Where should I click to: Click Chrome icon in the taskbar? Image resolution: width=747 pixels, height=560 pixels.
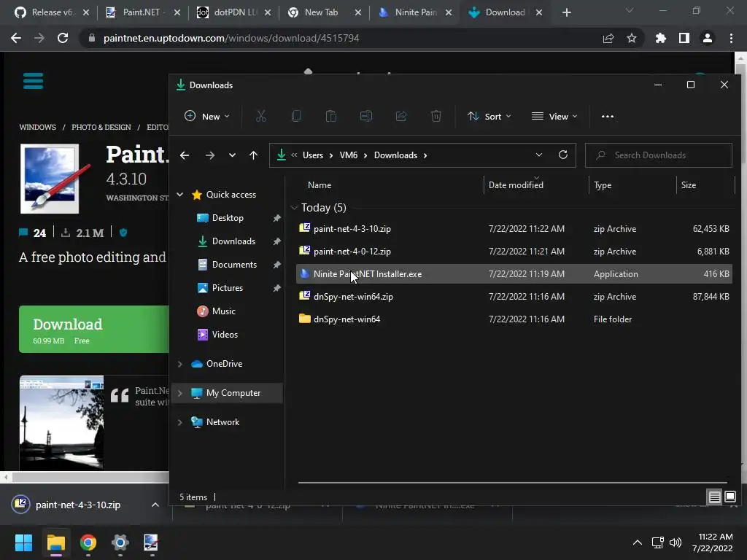click(x=88, y=542)
